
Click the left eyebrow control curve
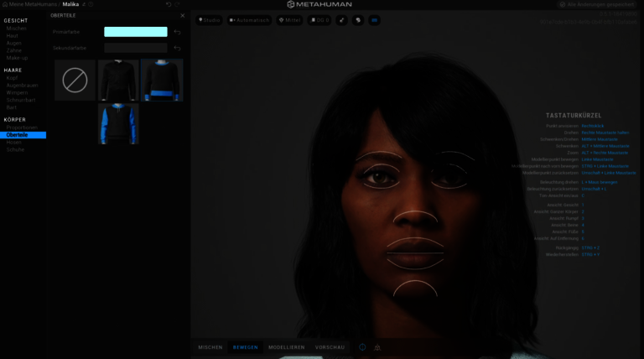pos(378,155)
